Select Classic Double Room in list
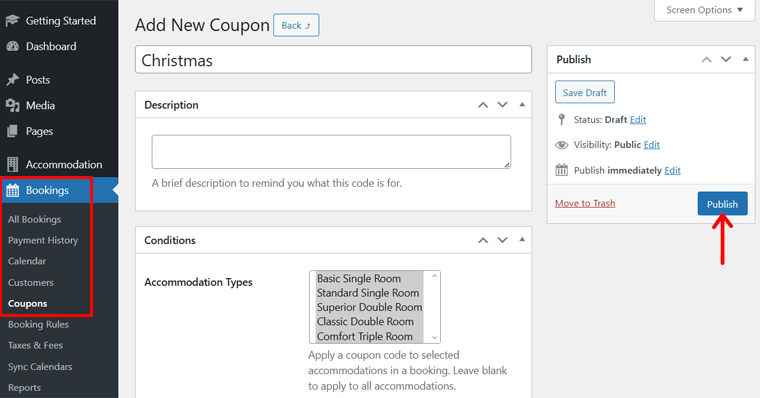This screenshot has height=398, width=760. point(369,321)
